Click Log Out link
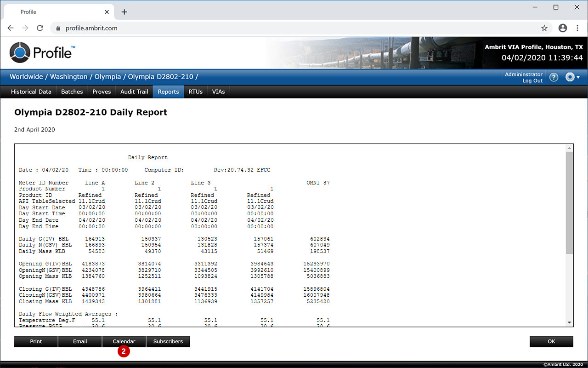The height and width of the screenshot is (368, 588). 532,81
